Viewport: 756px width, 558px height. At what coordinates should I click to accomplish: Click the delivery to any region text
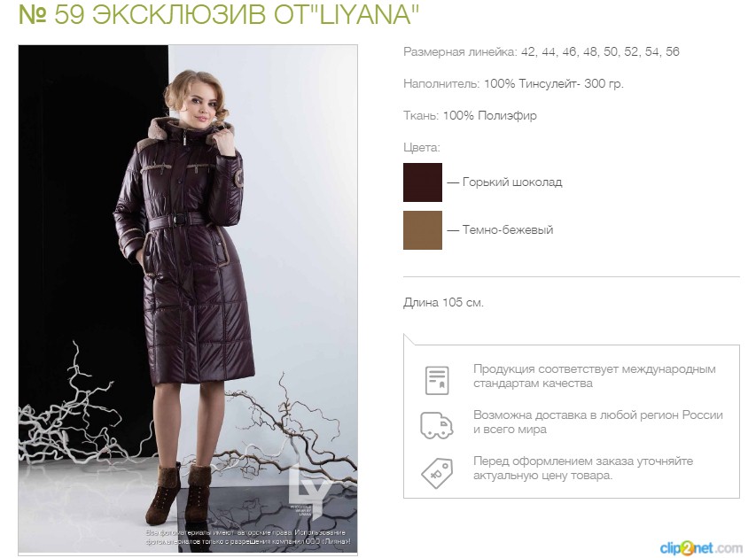pyautogui.click(x=598, y=422)
